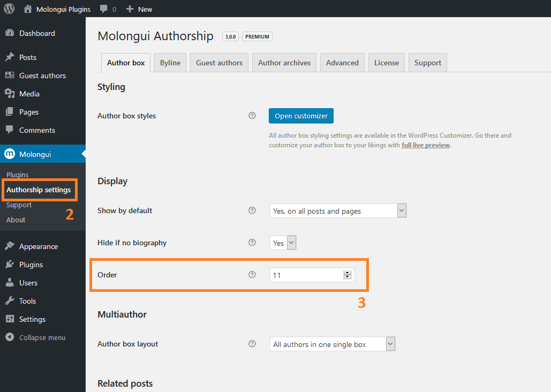Click Molongui Plugins site name in admin bar
The image size is (551, 392).
pos(63,9)
